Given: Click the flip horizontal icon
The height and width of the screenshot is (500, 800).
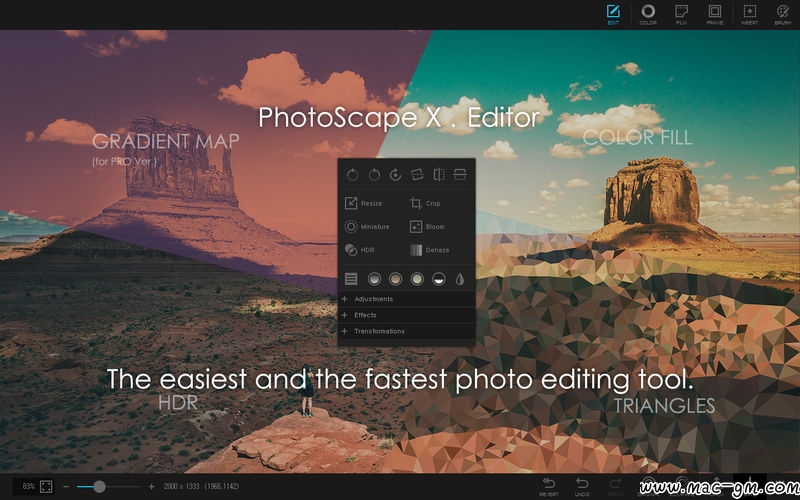Looking at the screenshot, I should [438, 175].
